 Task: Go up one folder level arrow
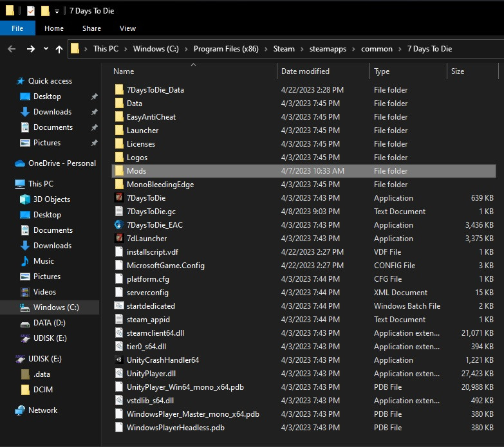[59, 49]
